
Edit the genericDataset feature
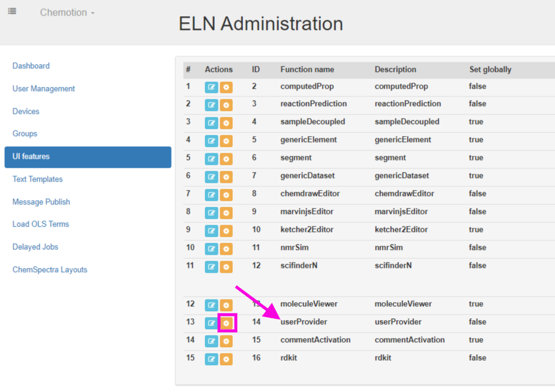click(211, 177)
